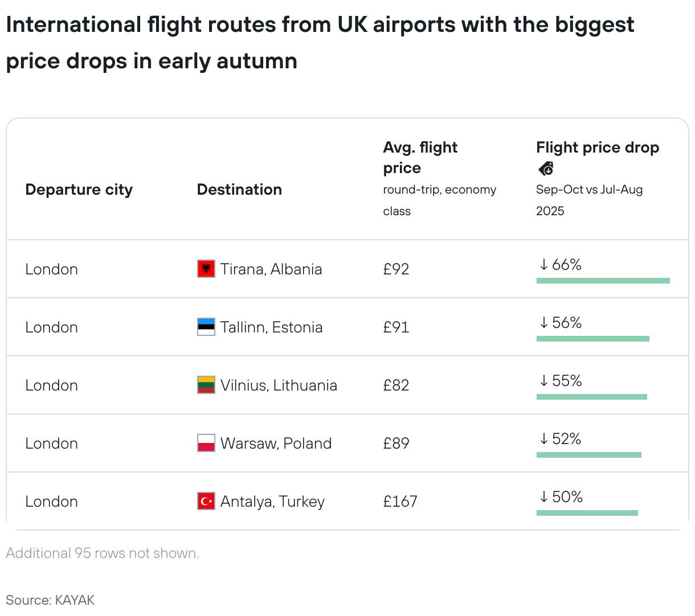Click the down arrow beside 50%
The image size is (695, 616).
point(543,497)
